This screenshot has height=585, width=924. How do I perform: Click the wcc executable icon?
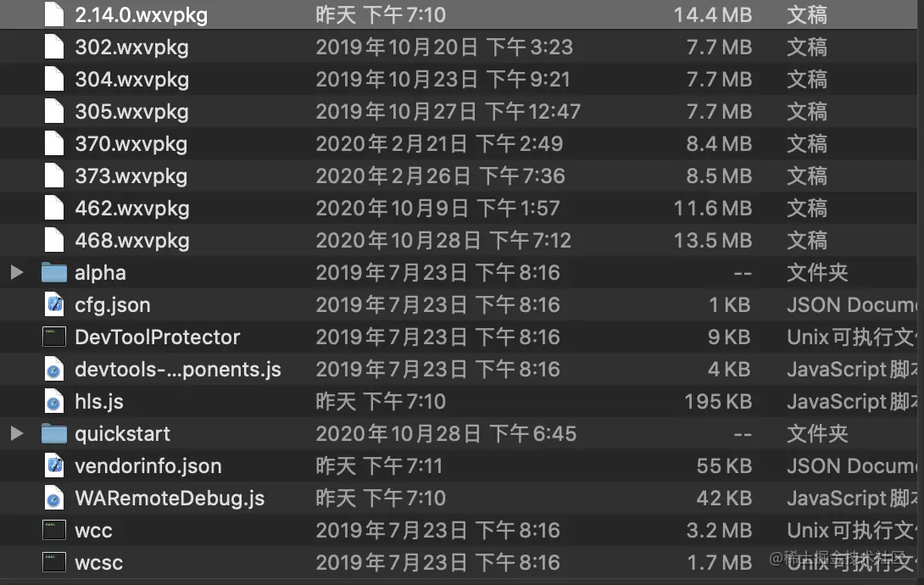pyautogui.click(x=54, y=531)
